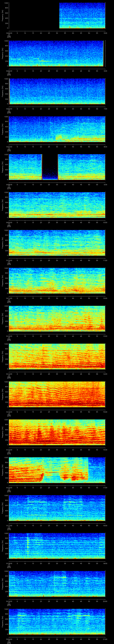Select the spectrogram panel starting at 8:05:00
Viewport: 114px width, 644px height.
coord(57,54)
